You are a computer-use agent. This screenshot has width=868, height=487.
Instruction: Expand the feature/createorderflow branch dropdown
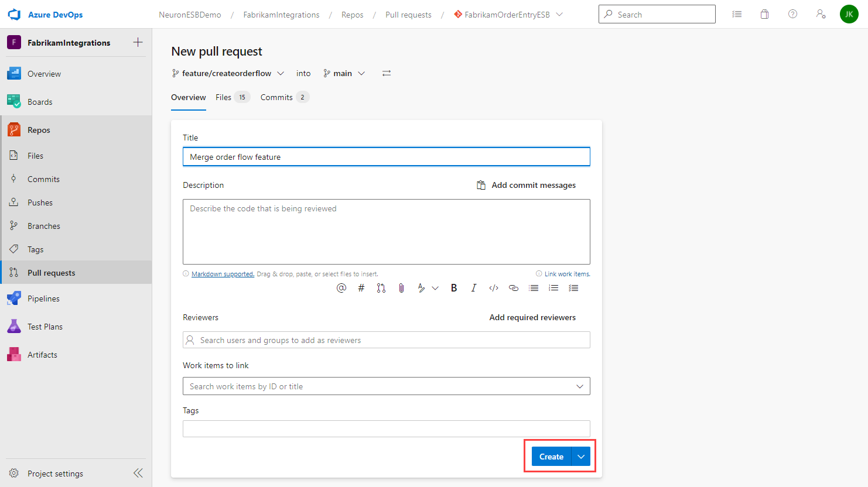coord(228,73)
